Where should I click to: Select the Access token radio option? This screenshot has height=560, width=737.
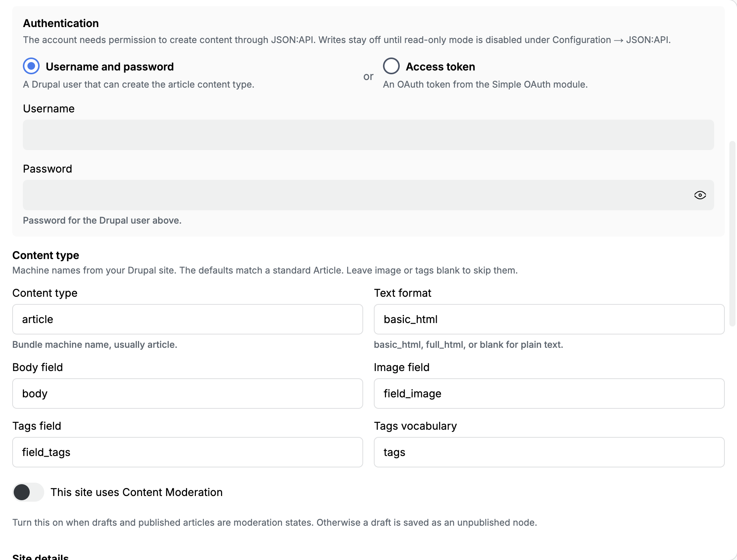(x=391, y=66)
